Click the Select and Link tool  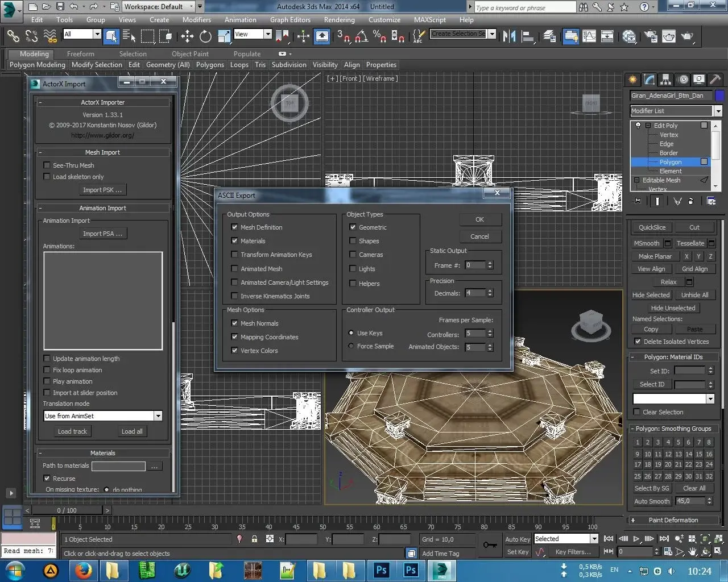13,37
